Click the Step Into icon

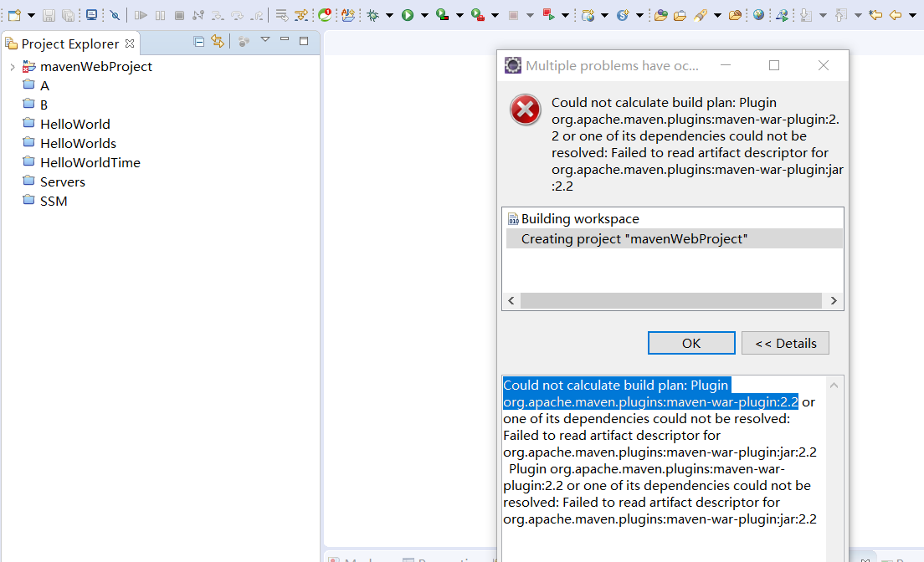click(218, 15)
